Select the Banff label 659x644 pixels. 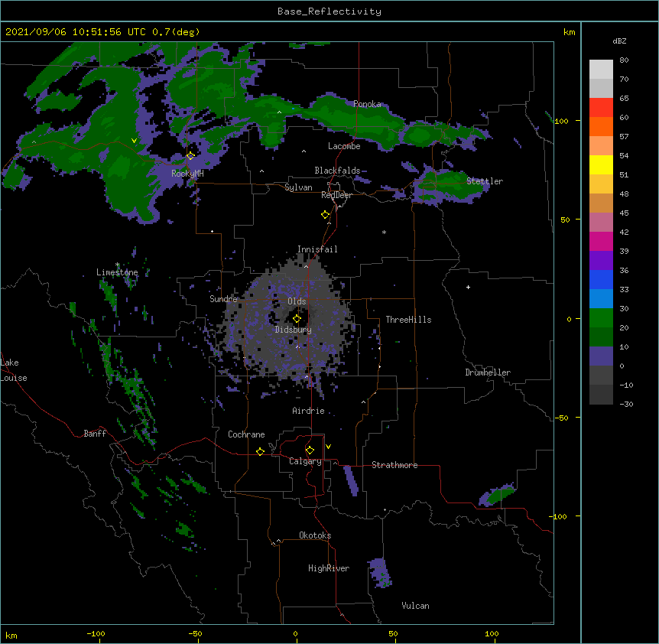click(x=95, y=434)
